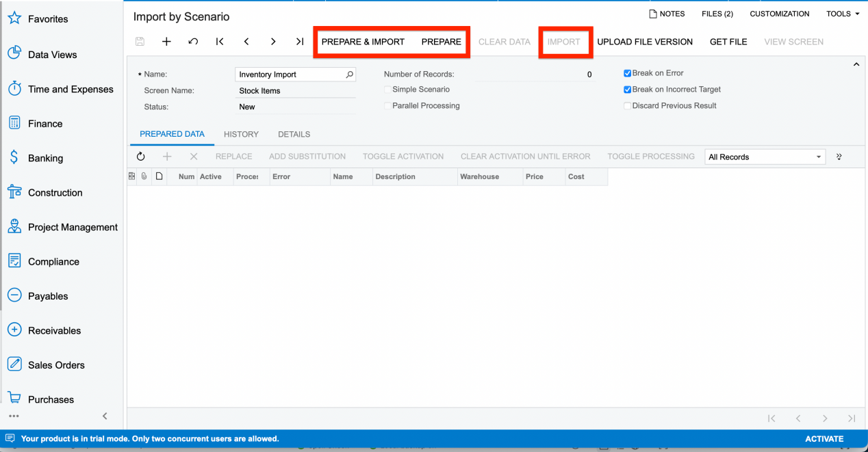The height and width of the screenshot is (452, 868).
Task: Open the DETAILS tab
Action: (294, 134)
